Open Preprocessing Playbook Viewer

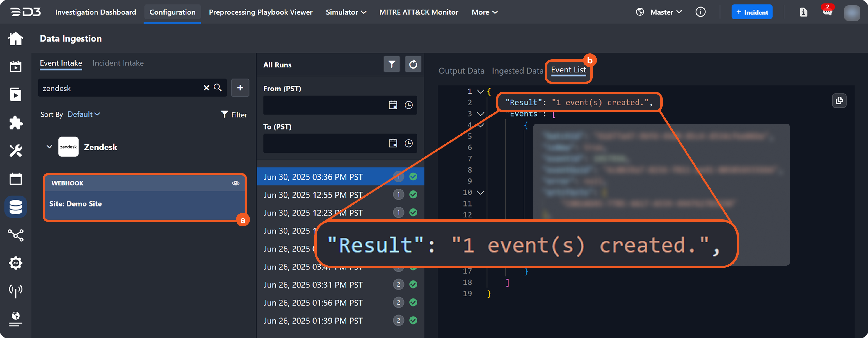click(261, 12)
